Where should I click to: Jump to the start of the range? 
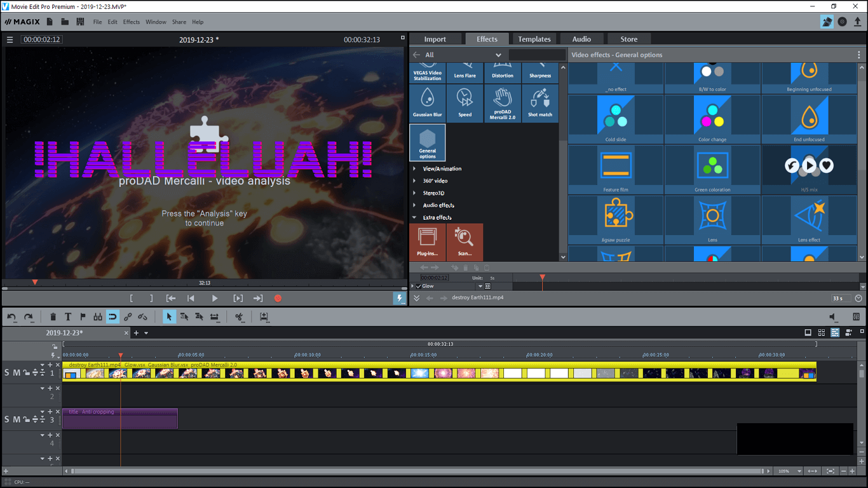point(171,298)
